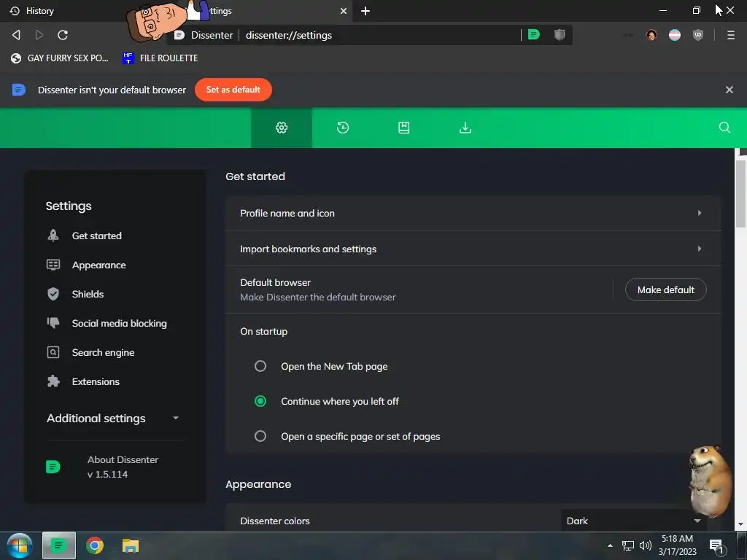The height and width of the screenshot is (560, 747).
Task: Expand Import bookmarks and settings row
Action: click(473, 249)
